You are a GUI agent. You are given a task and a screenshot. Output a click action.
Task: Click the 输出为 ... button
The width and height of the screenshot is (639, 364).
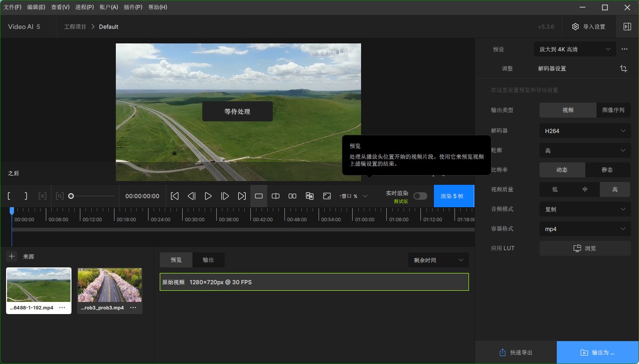[597, 352]
